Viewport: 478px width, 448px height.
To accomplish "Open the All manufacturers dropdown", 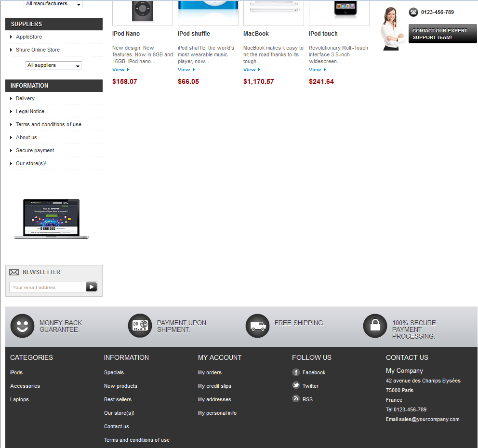I will 53,4.
